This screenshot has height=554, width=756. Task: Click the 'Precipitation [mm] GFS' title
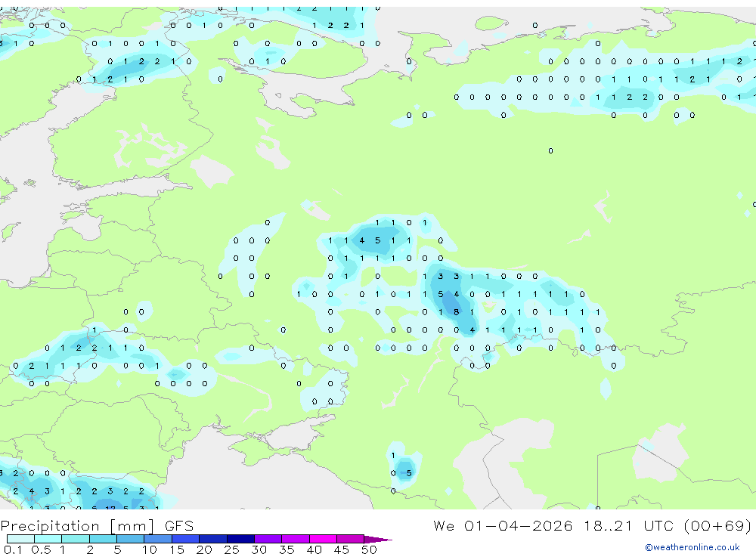click(x=97, y=525)
